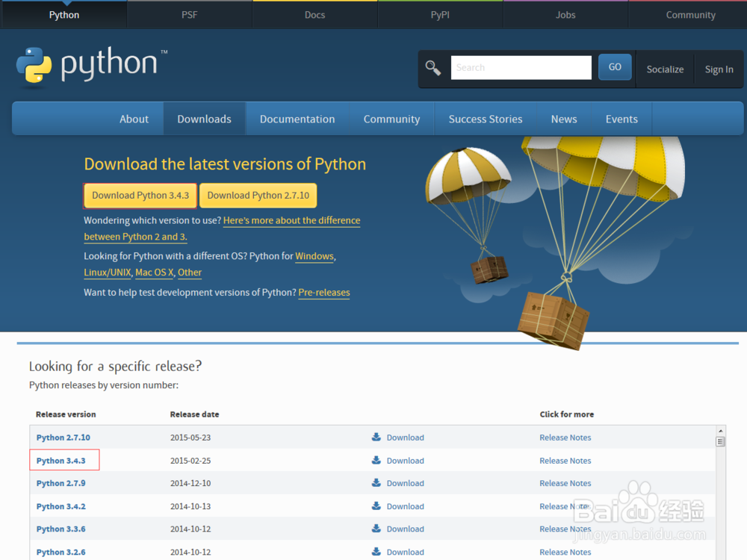Click the release list scrollbar thumb
The width and height of the screenshot is (747, 560).
pyautogui.click(x=720, y=441)
